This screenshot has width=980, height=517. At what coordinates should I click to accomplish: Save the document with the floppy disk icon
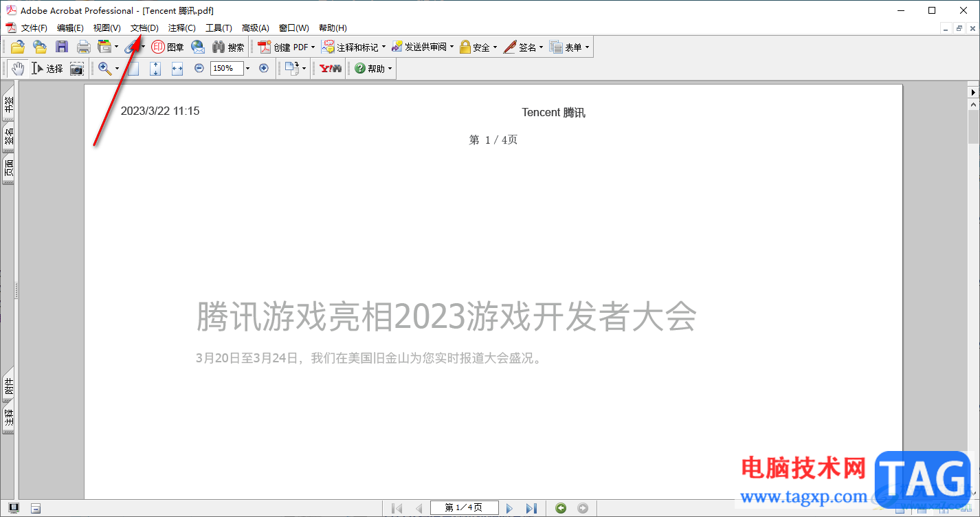[x=62, y=47]
